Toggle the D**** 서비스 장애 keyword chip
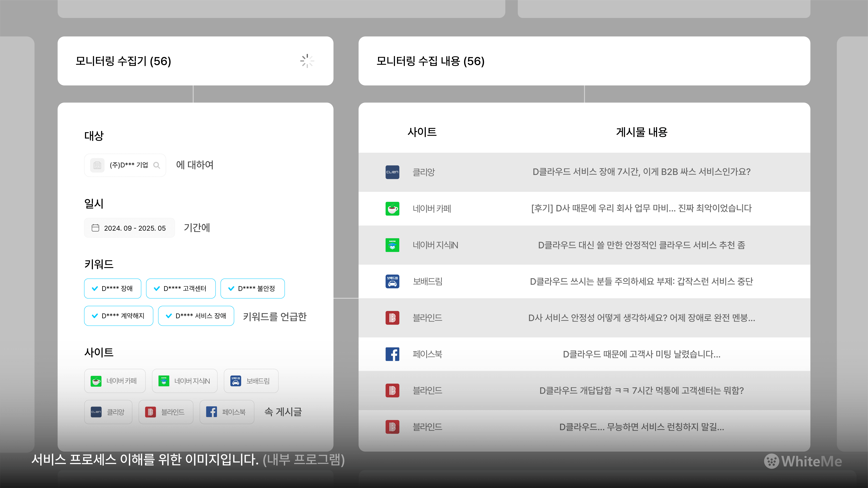868x488 pixels. tap(196, 316)
